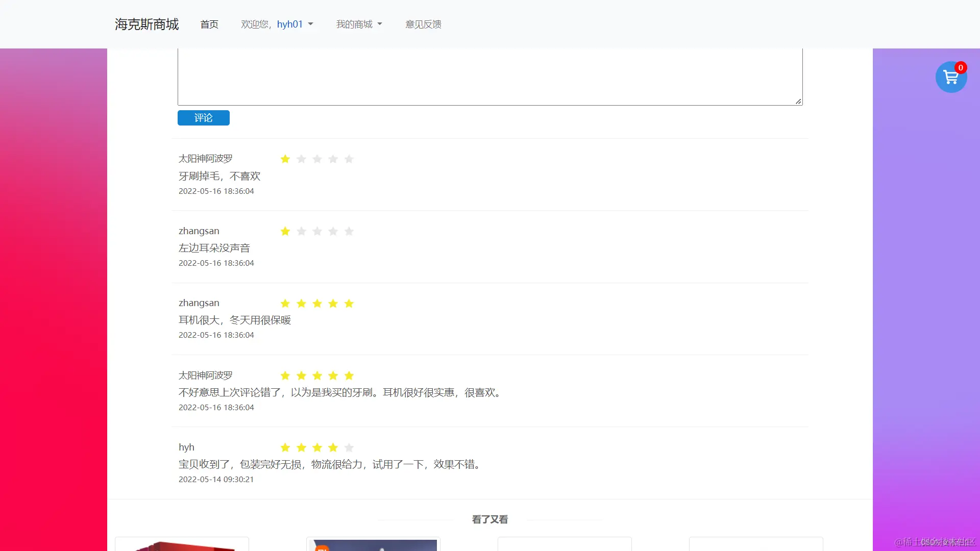980x551 pixels.
Task: Toggle the single yellow star on zhangsan's rating
Action: tap(285, 231)
